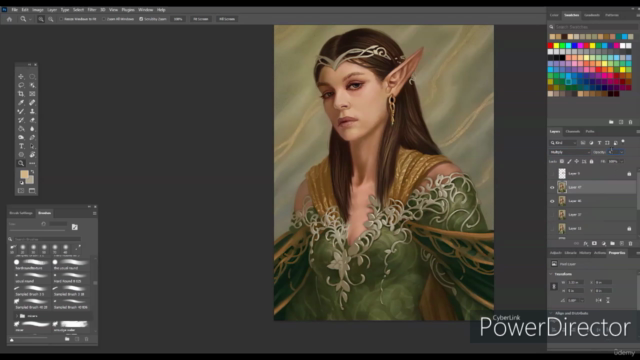The width and height of the screenshot is (640, 360).
Task: Select the Eraser tool
Action: pos(32,120)
